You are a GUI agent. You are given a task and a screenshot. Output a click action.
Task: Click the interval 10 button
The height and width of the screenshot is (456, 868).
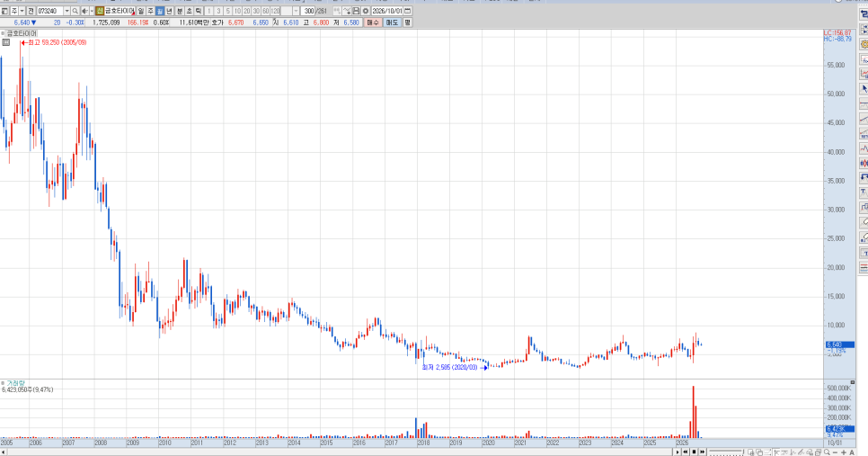pyautogui.click(x=237, y=11)
